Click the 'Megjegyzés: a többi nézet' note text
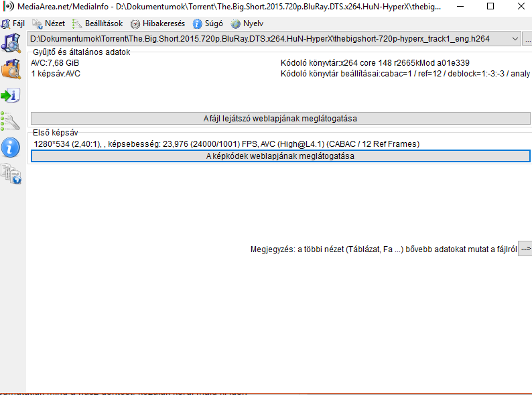The image size is (532, 395). [383, 249]
